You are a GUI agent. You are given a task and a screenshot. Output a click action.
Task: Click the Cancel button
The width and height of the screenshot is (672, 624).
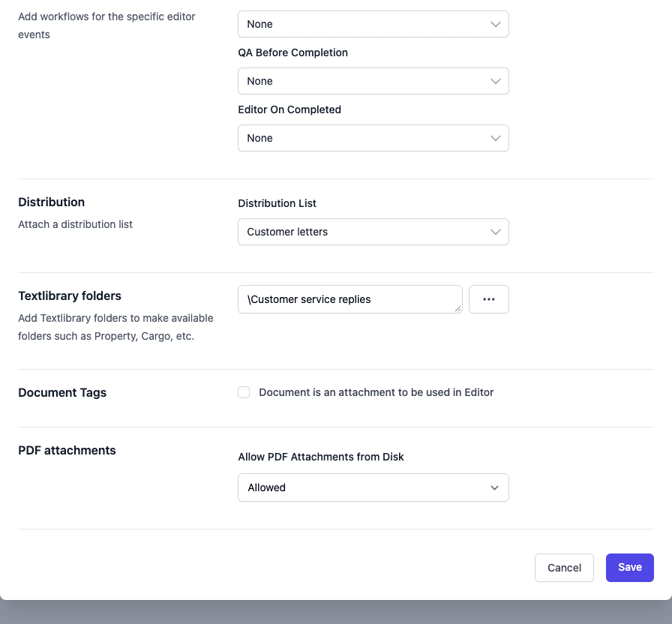(x=564, y=568)
